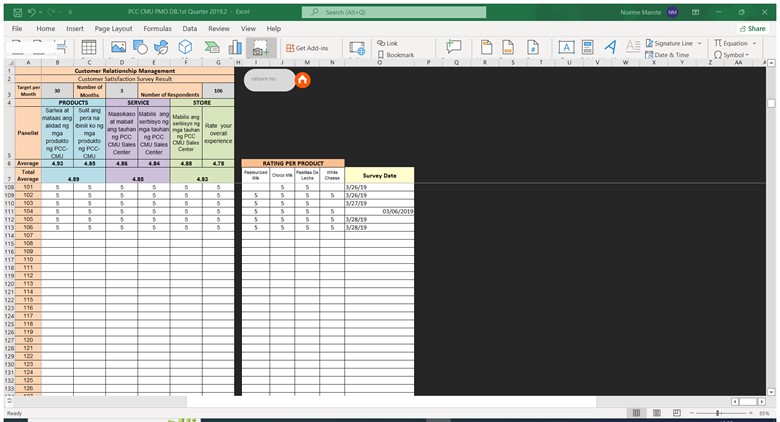Click the orange home icon on sheet
The height and width of the screenshot is (422, 780).
[302, 80]
